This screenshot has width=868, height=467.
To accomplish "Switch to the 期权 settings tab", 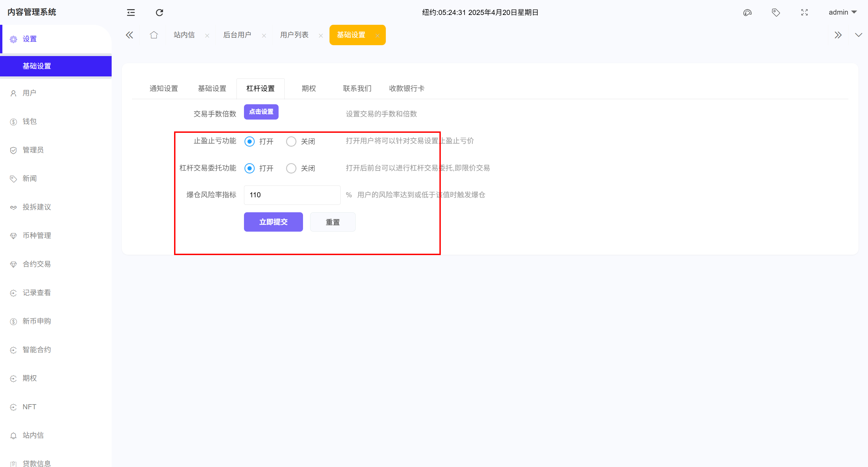I will tap(308, 89).
